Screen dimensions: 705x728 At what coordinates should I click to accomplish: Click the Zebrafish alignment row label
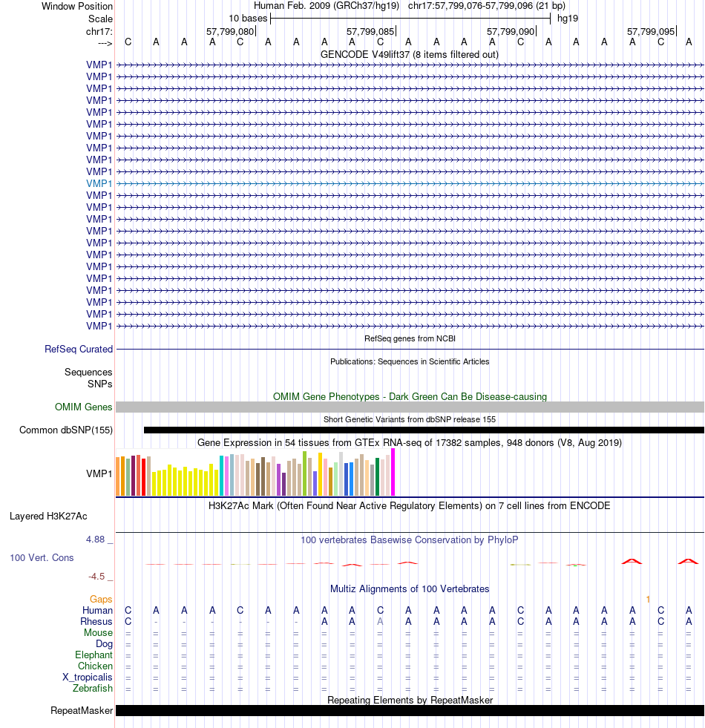pyautogui.click(x=93, y=689)
